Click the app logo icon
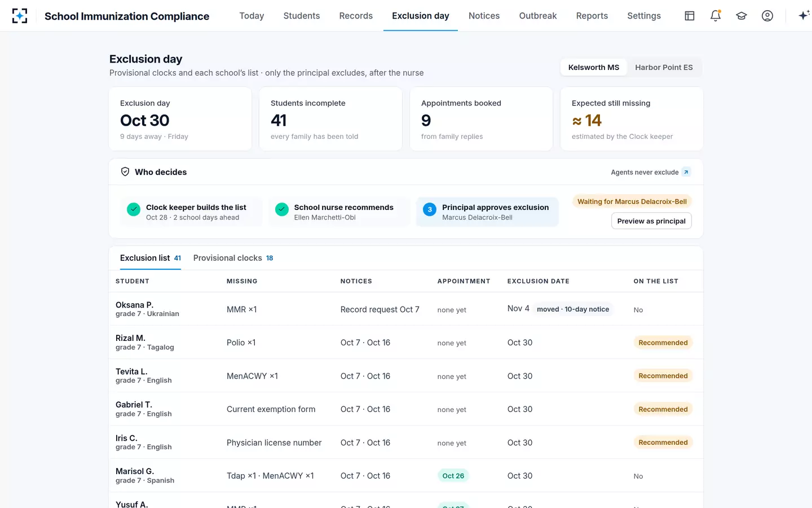Viewport: 812px width, 508px height. (20, 16)
